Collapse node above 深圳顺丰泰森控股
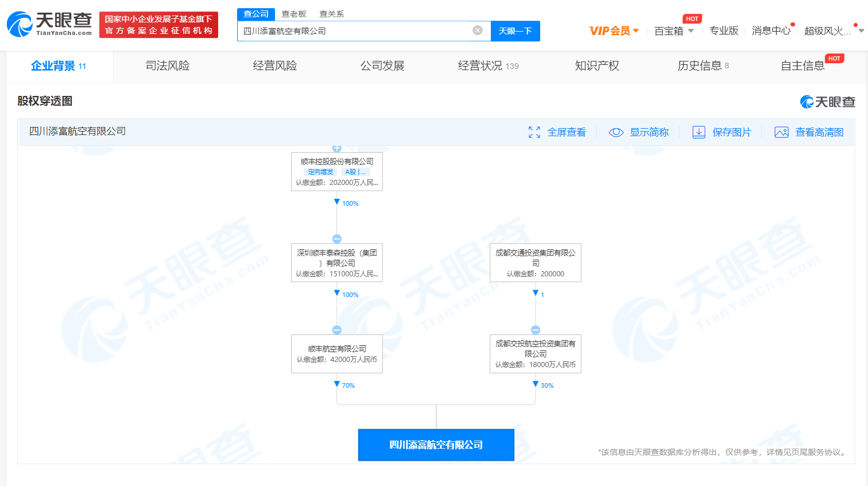This screenshot has height=486, width=868. pos(337,239)
